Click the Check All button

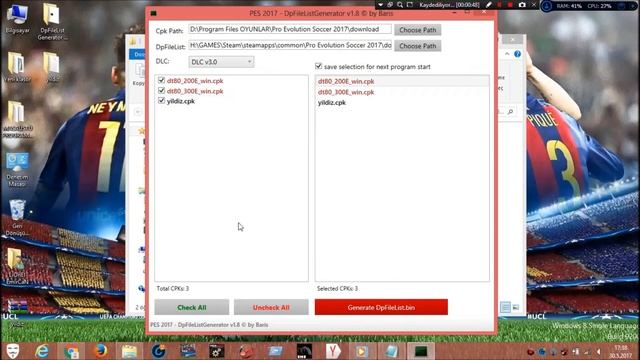(192, 307)
